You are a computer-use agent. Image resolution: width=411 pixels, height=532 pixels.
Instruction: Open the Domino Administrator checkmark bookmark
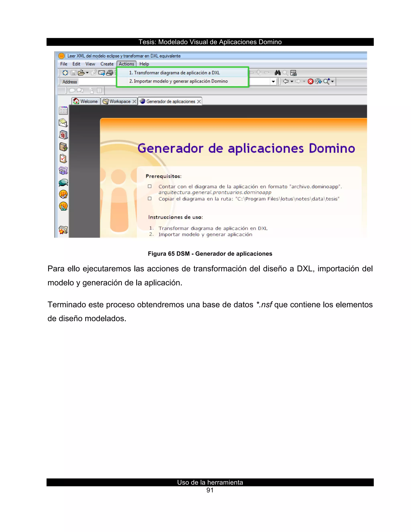(63, 194)
